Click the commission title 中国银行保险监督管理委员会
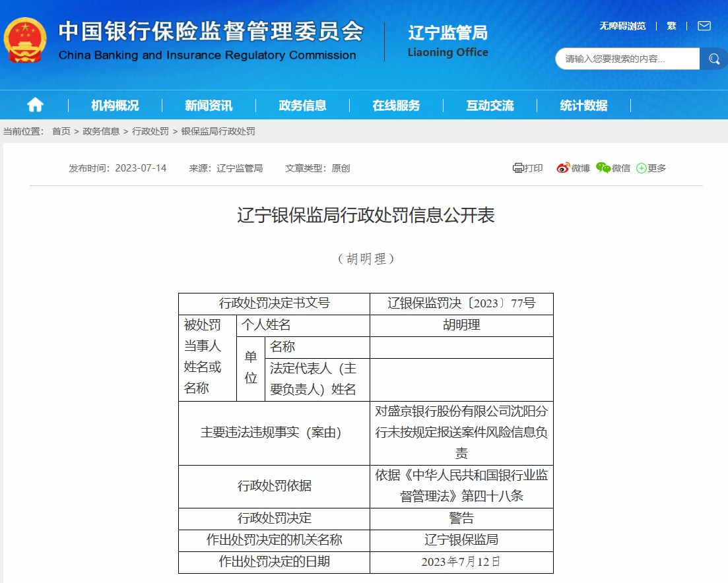Viewport: 728px width, 583px height. 211,32
